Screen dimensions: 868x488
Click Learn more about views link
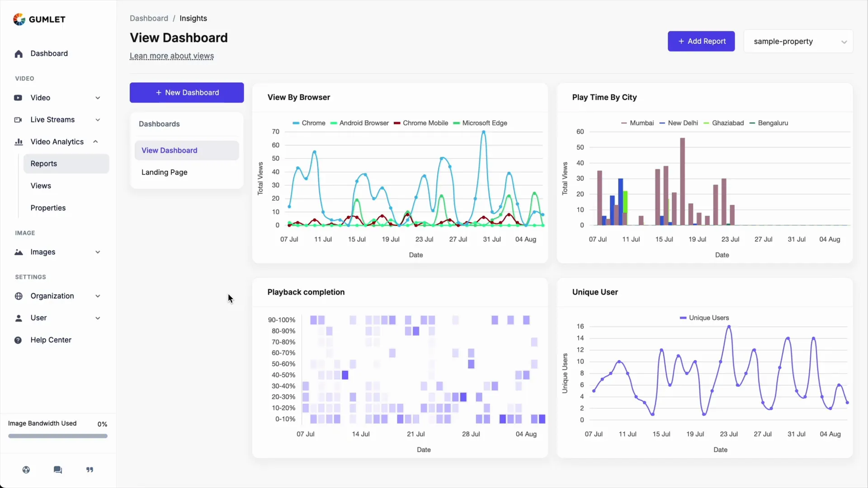[x=172, y=56]
